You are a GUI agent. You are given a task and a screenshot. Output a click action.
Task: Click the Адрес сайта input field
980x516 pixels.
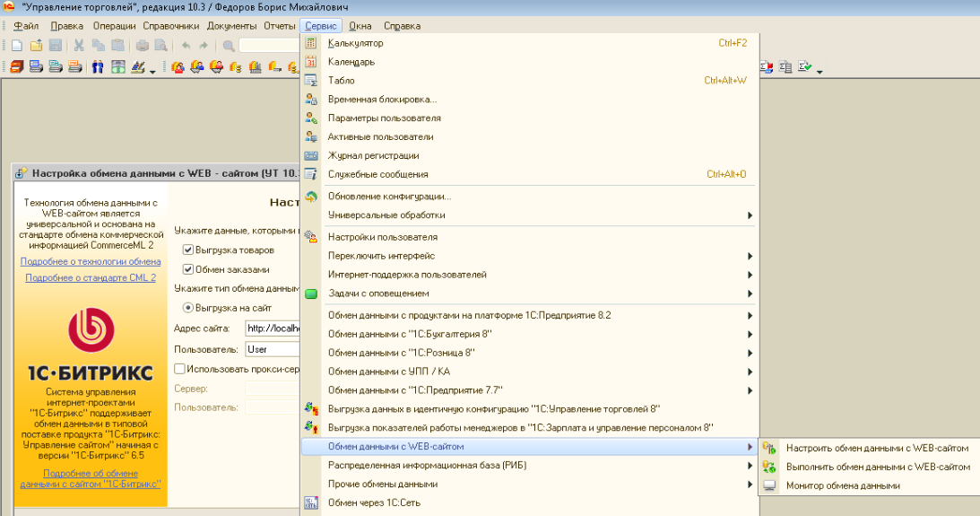click(271, 328)
